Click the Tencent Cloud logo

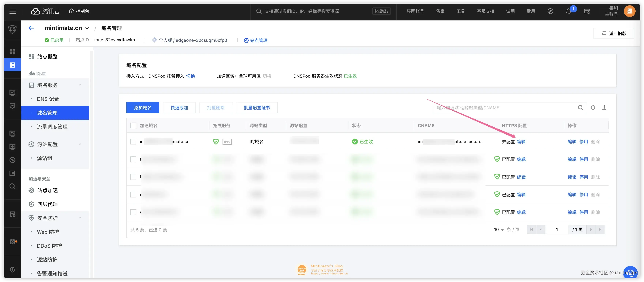[x=45, y=11]
